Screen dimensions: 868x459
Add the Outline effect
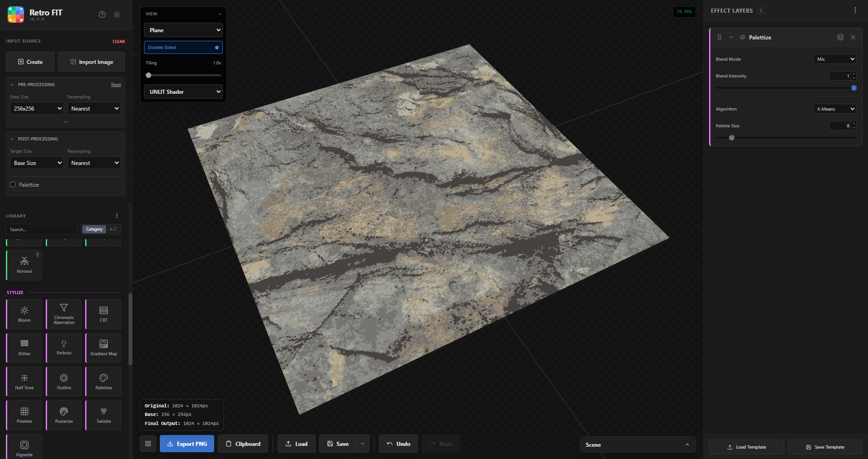pyautogui.click(x=64, y=382)
